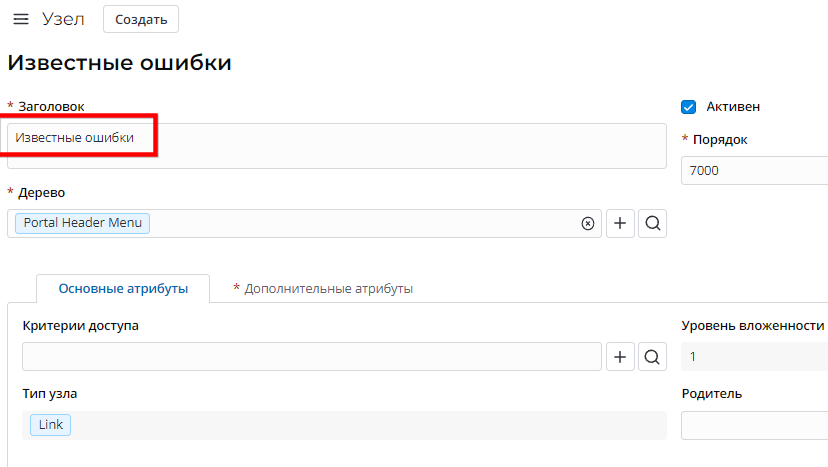Uncheck the Активен checkbox
Image resolution: width=828 pixels, height=467 pixels.
pos(688,107)
